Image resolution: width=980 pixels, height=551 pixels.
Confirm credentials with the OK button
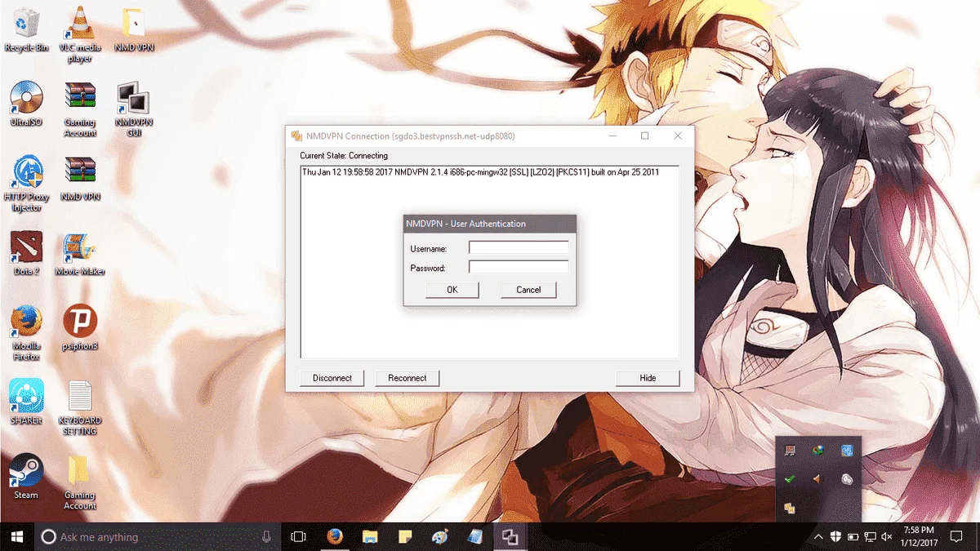(x=452, y=290)
